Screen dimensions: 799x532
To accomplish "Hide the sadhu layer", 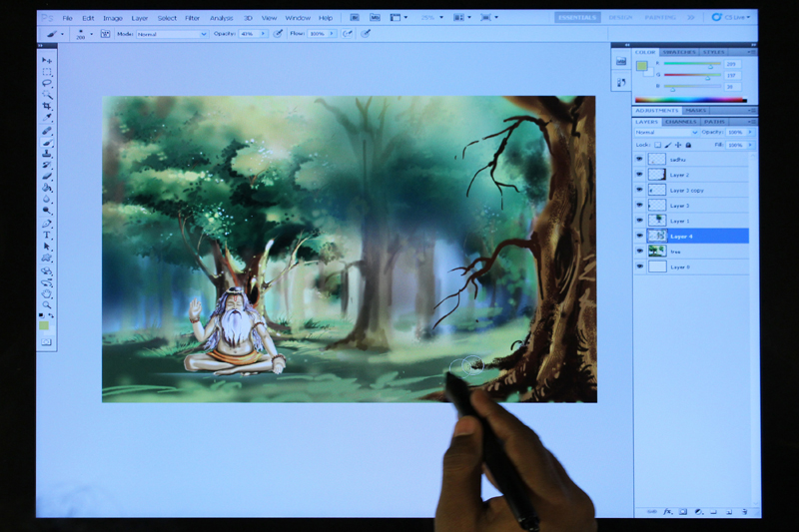I will [x=639, y=159].
